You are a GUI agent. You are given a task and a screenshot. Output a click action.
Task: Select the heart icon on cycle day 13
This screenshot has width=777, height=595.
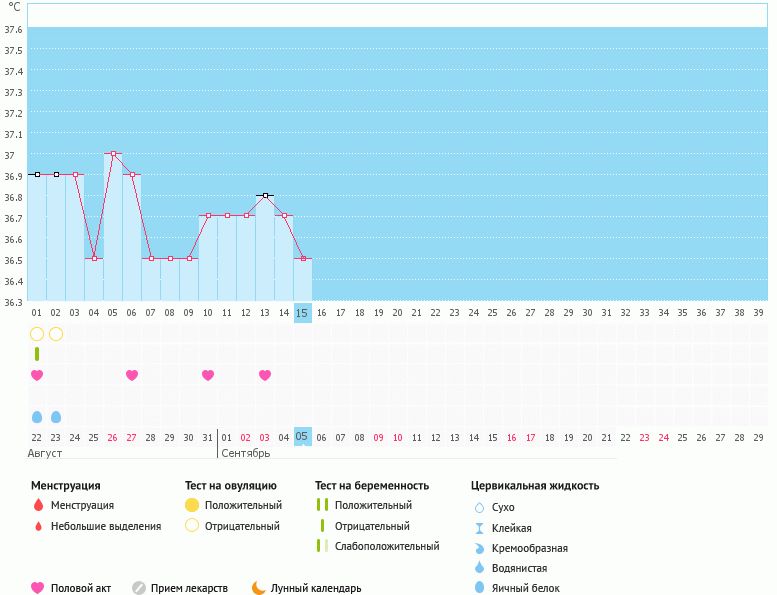(x=265, y=375)
